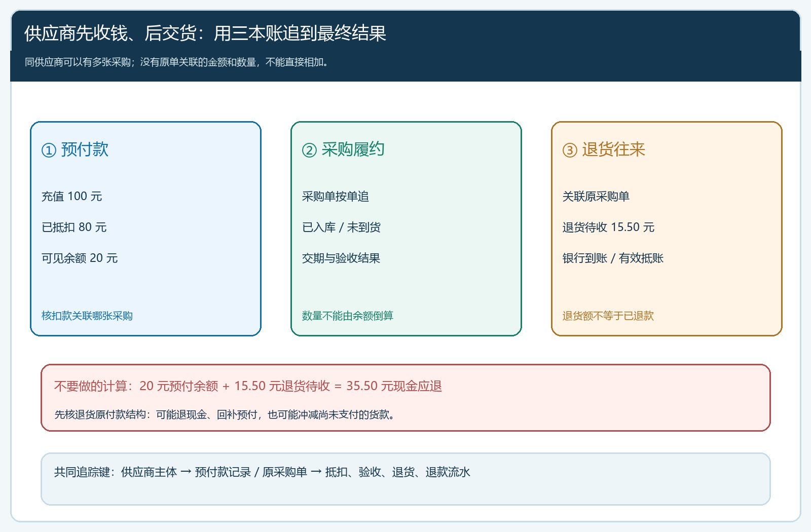Click the line 已入库 / 未到货
The height and width of the screenshot is (532, 811).
point(341,227)
